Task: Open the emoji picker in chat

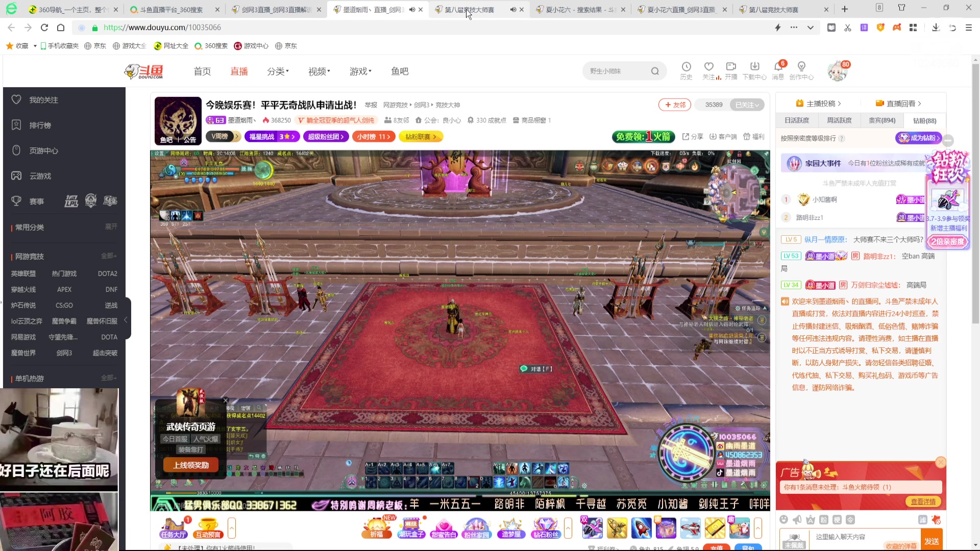Action: click(784, 519)
